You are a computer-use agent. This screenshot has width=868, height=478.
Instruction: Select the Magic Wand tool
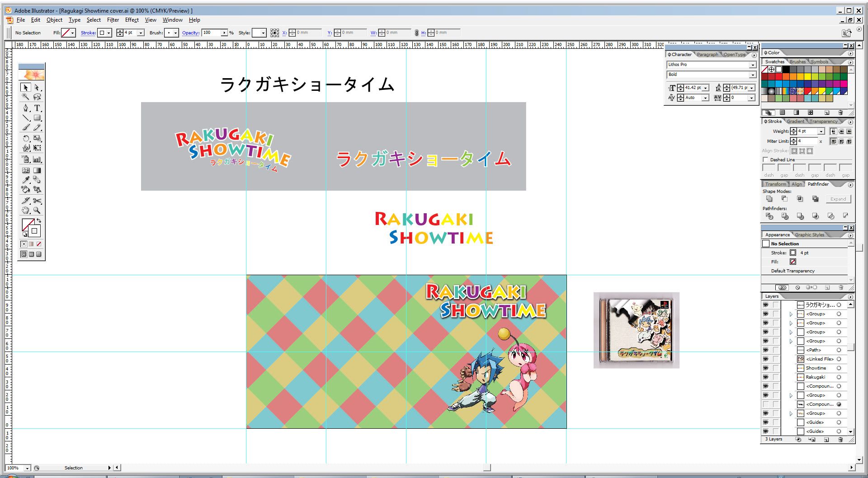tap(26, 97)
